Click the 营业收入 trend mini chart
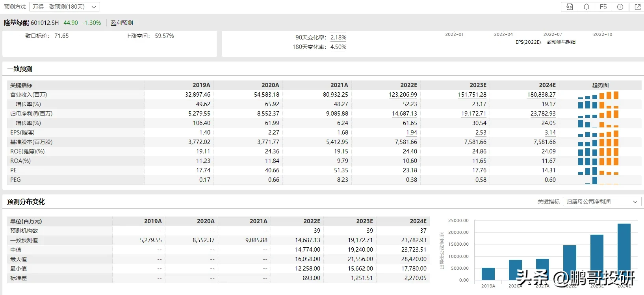644x295 pixels. click(x=598, y=95)
